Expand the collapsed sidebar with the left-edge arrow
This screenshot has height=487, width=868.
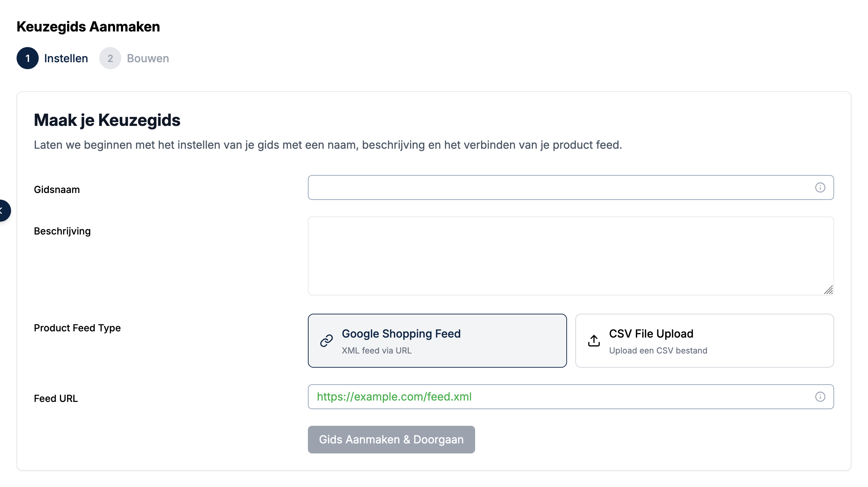(3, 210)
